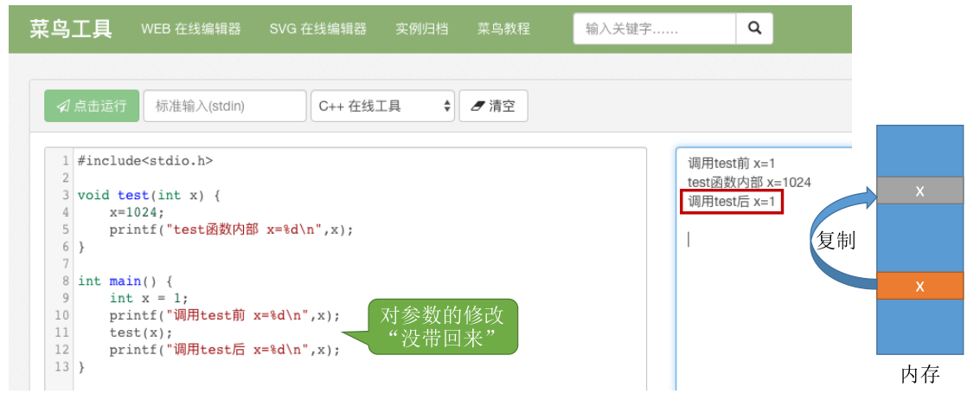
Task: Click output line 调用test前 x=1
Action: 731,164
